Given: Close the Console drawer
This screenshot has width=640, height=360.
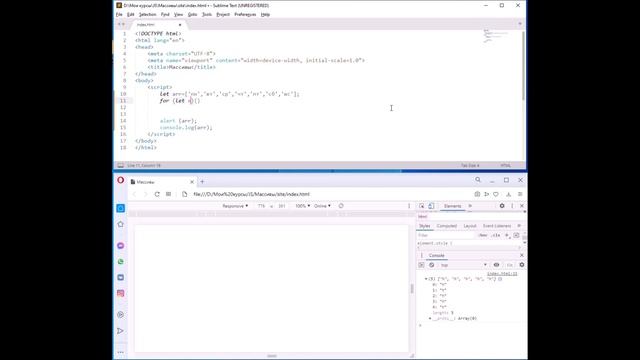Looking at the screenshot, I should (522, 256).
